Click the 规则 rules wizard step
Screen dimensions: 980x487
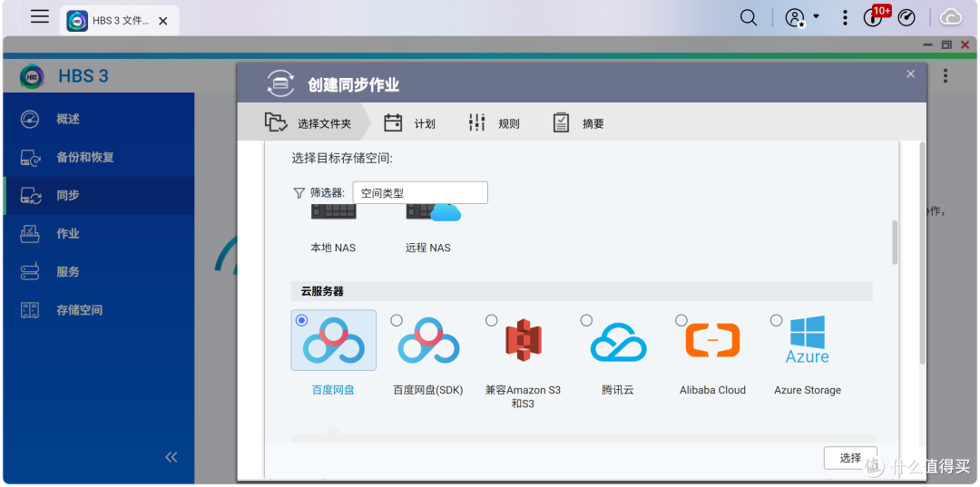click(x=494, y=123)
